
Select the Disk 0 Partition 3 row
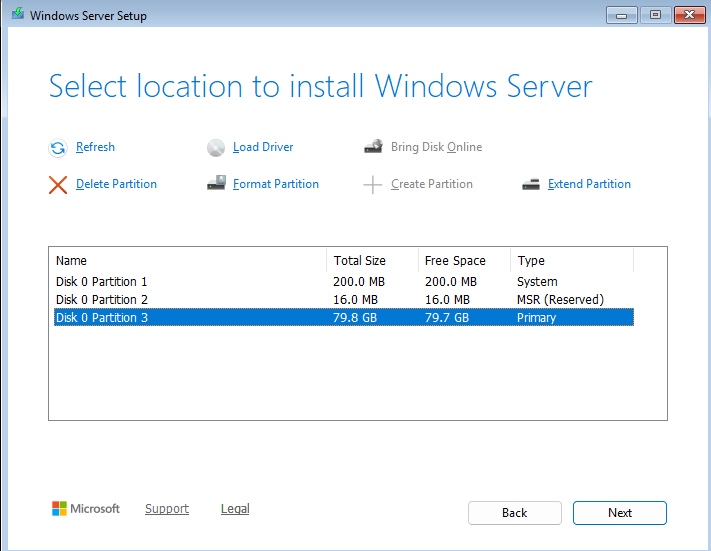point(344,317)
